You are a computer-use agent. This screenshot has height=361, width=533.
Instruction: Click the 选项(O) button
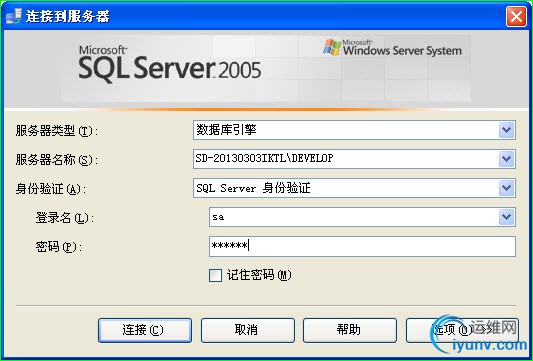coord(462,330)
